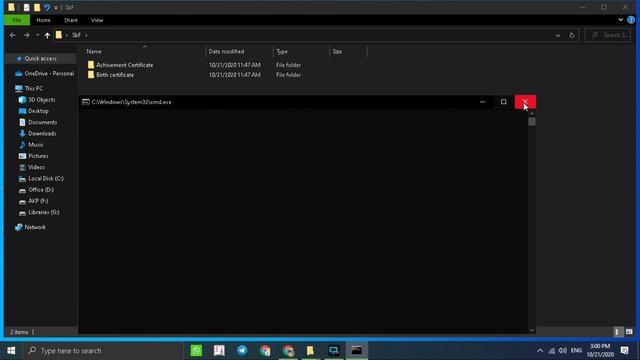Click the Undo icon in quick access toolbar

tap(47, 7)
